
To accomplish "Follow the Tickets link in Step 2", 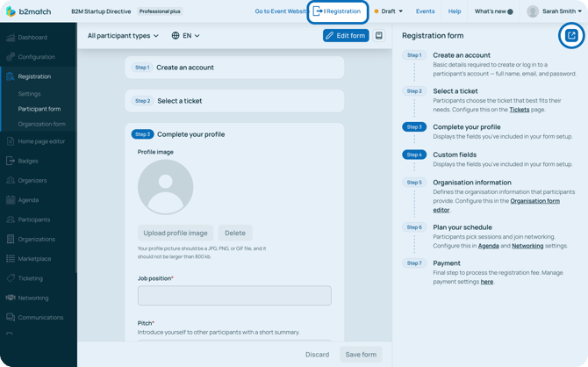I will (519, 110).
